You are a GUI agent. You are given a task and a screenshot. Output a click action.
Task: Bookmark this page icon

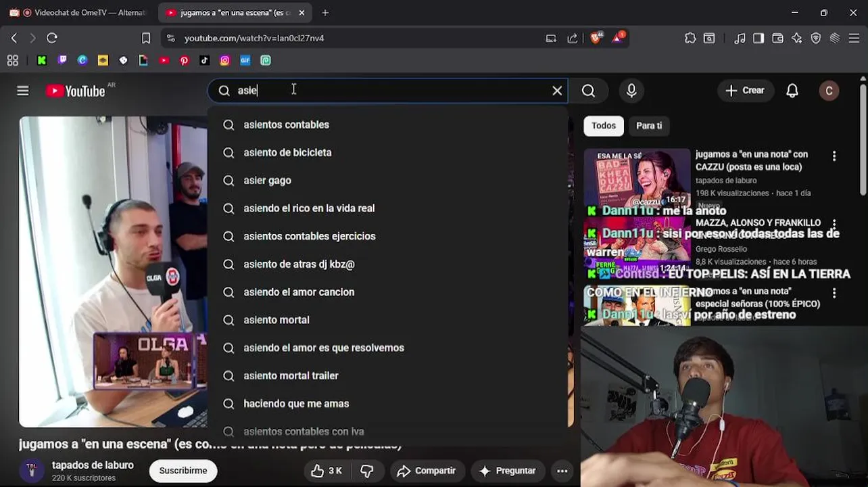146,39
